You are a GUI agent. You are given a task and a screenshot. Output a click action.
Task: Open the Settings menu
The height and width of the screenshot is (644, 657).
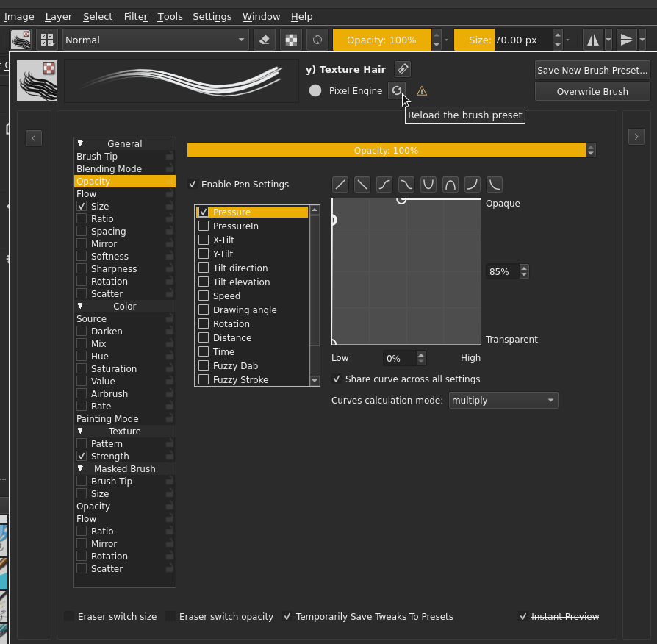click(212, 16)
